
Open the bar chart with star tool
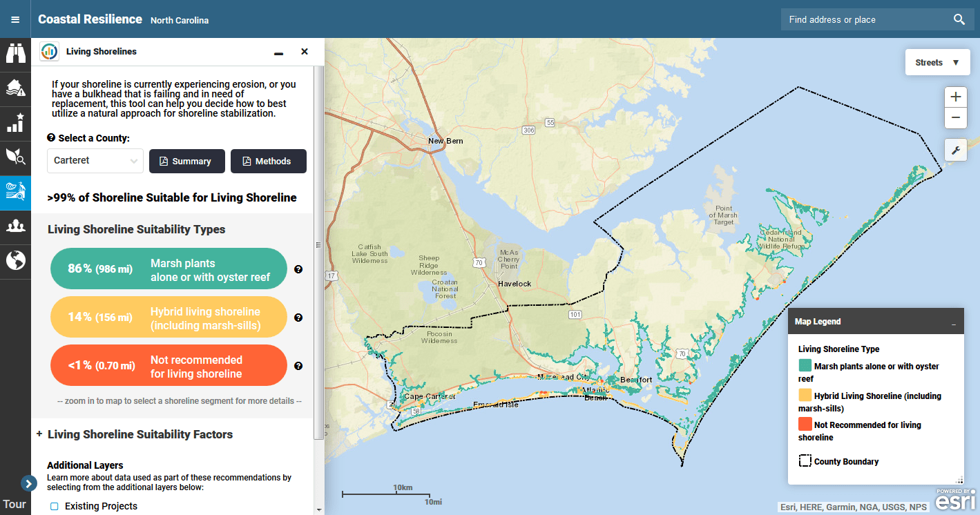(15, 123)
